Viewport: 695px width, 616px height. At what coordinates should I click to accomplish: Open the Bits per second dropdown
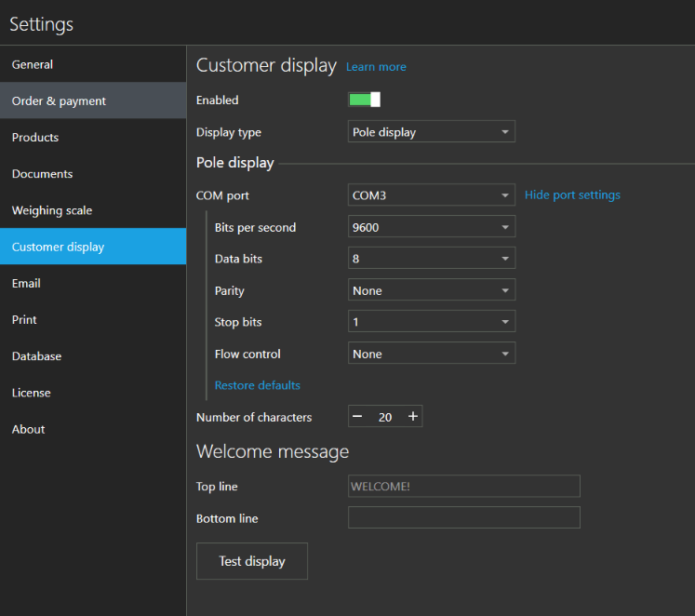point(432,227)
